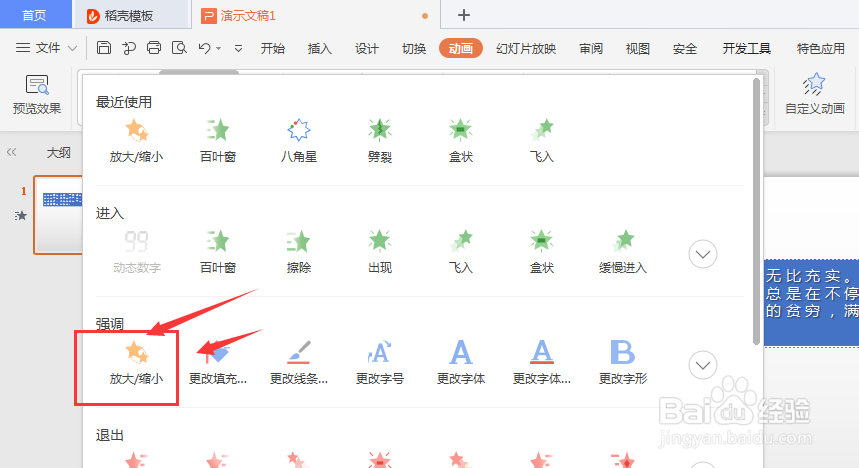Collapse the slide panel with double chevron
859x468 pixels.
pos(12,152)
